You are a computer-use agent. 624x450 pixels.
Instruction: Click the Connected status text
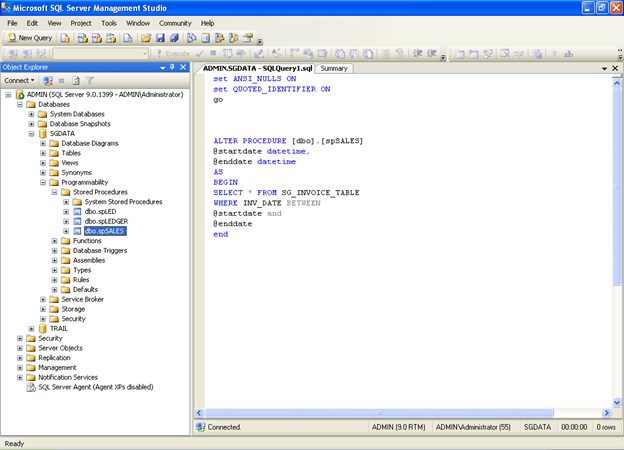click(x=224, y=427)
